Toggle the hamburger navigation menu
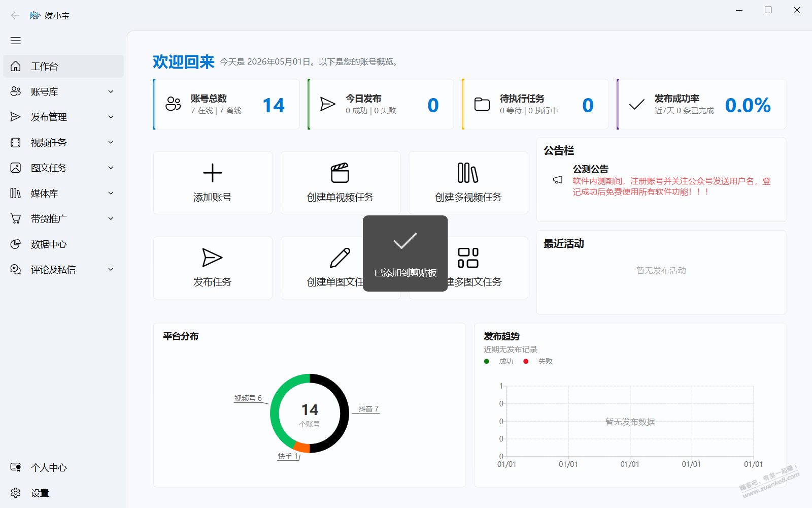The image size is (812, 508). tap(16, 41)
